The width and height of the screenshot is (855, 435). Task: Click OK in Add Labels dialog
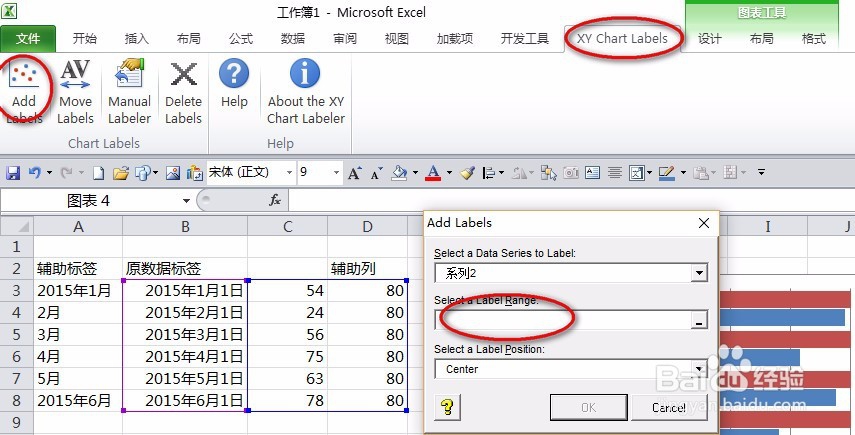(588, 407)
